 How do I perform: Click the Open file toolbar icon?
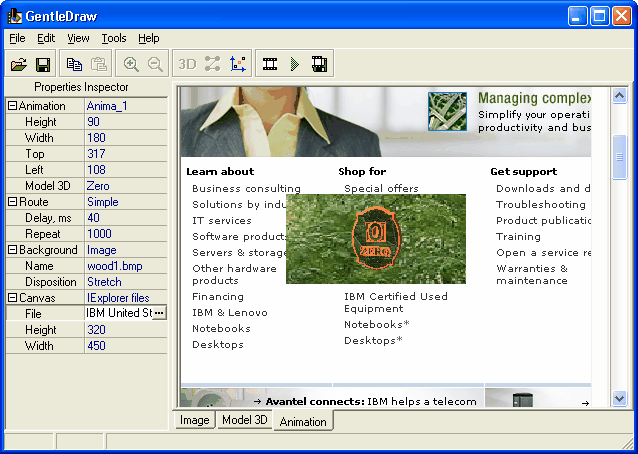point(18,64)
